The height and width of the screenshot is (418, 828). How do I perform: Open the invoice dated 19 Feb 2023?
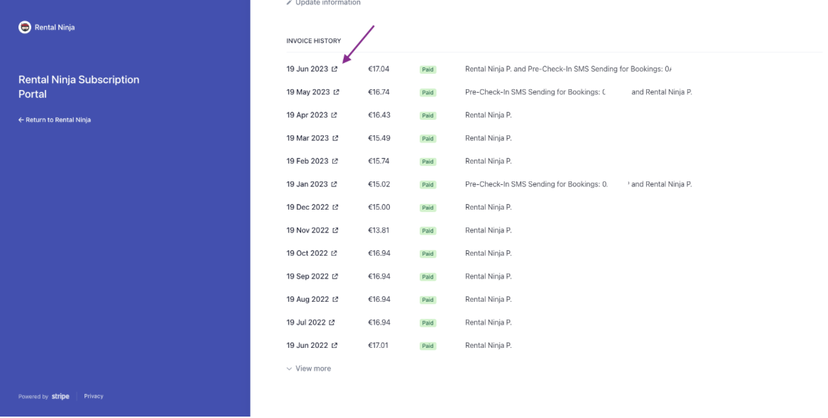[307, 161]
